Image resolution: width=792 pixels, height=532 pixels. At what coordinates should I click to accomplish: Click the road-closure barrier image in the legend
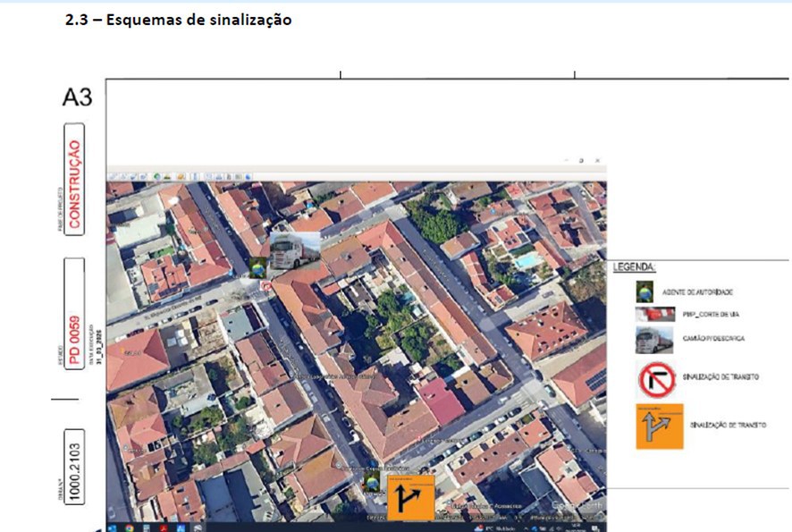(x=655, y=314)
